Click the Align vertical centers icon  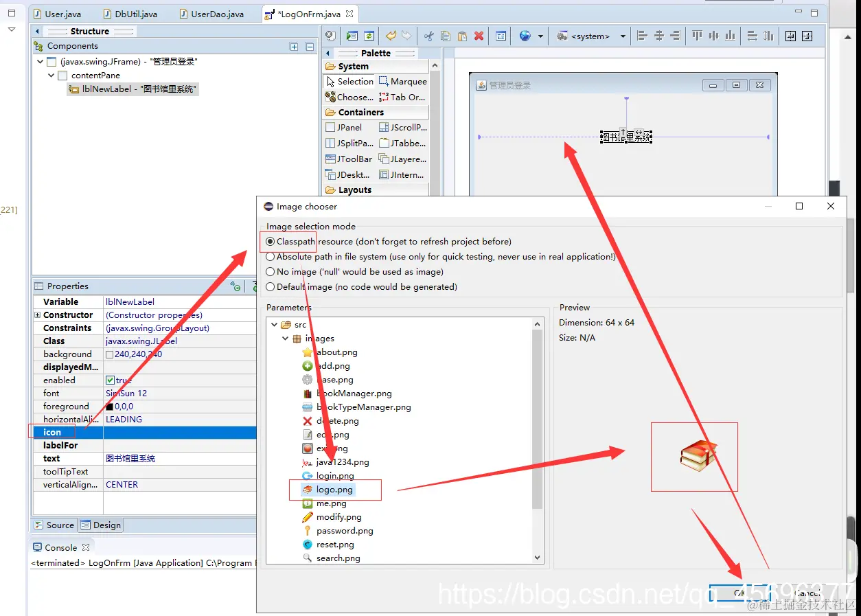(x=714, y=36)
